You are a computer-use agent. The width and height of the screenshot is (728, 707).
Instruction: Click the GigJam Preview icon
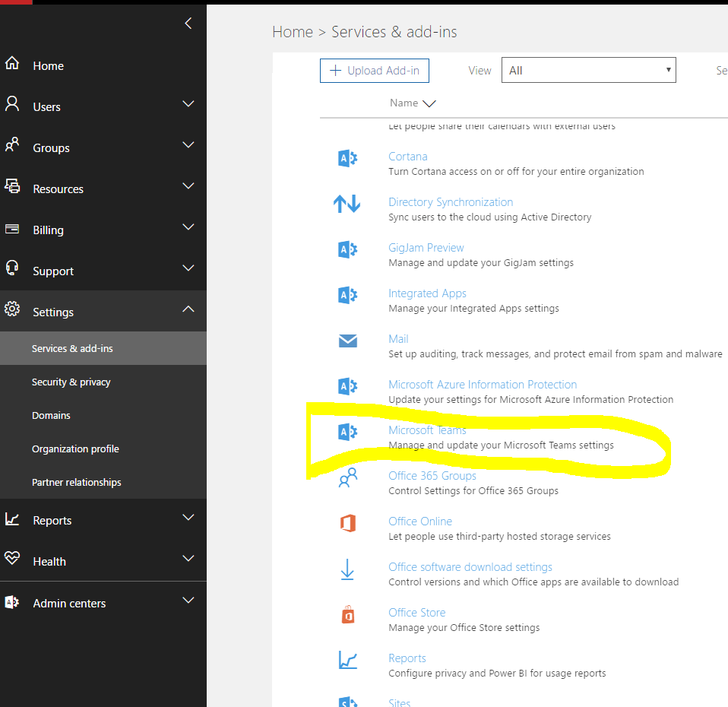point(347,250)
